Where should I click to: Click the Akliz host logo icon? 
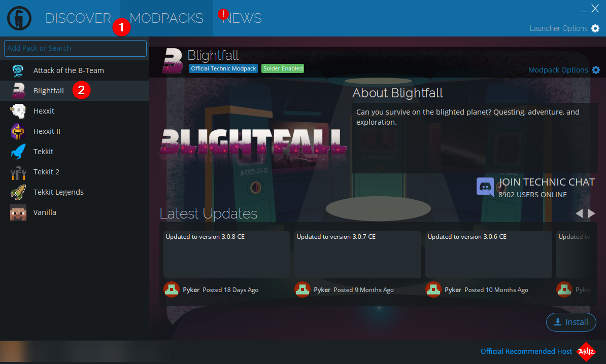(x=586, y=351)
